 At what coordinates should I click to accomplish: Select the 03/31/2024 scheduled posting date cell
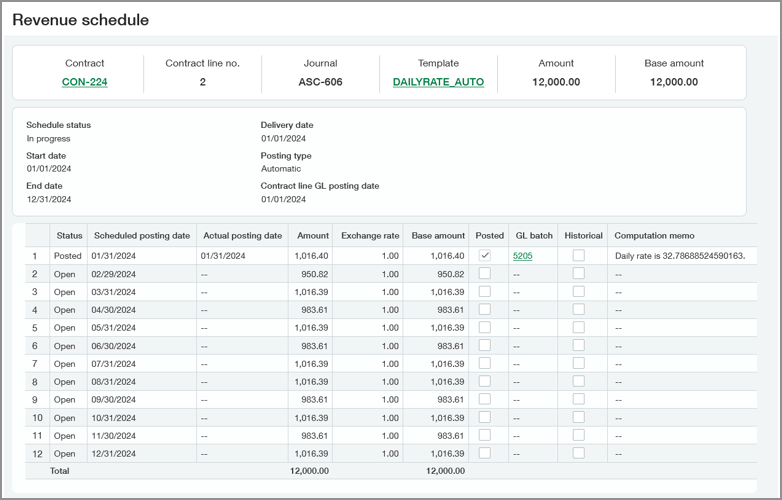[x=113, y=292]
